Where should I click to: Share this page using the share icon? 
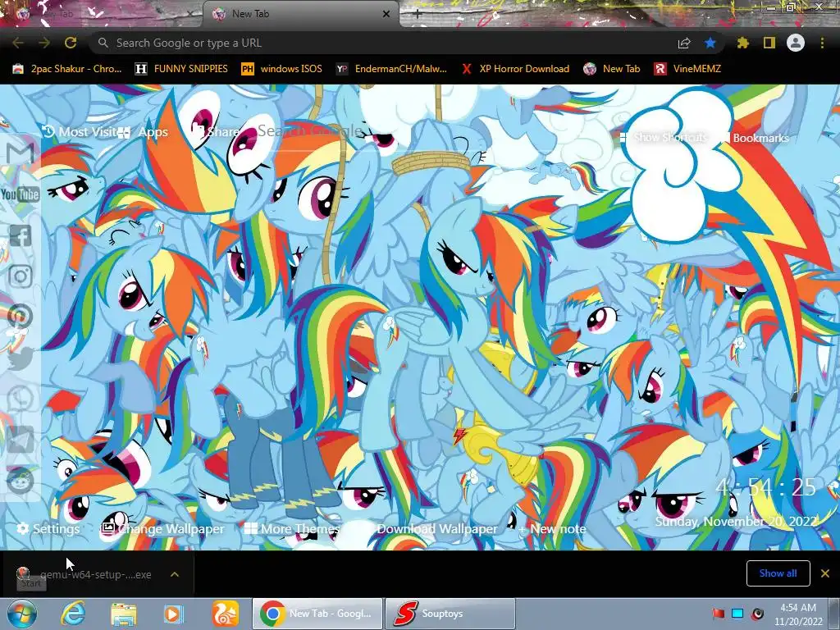point(684,43)
